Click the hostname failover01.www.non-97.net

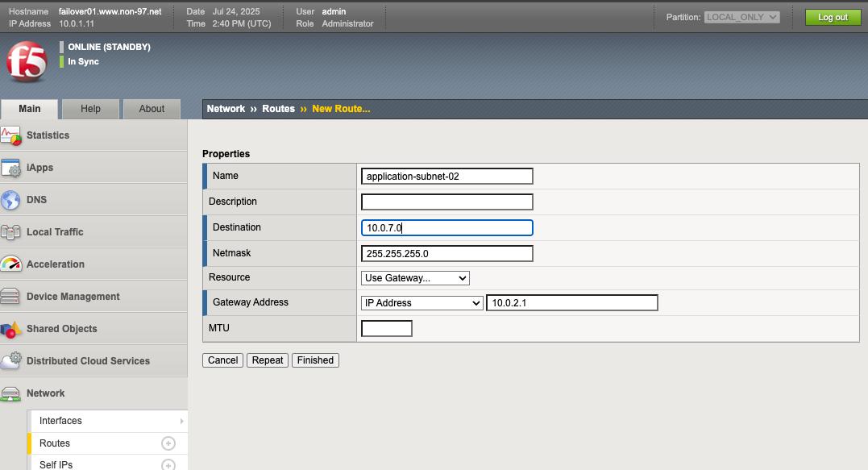pos(110,11)
